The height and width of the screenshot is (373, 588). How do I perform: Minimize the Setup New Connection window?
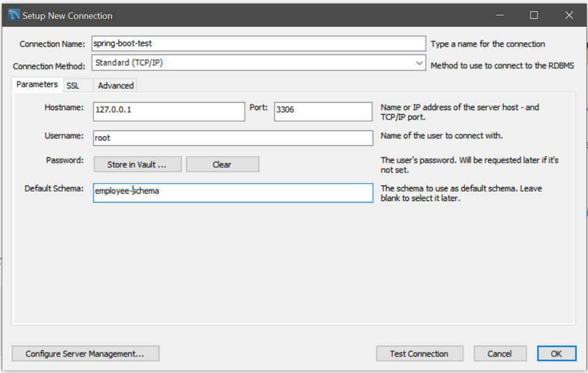pyautogui.click(x=499, y=15)
